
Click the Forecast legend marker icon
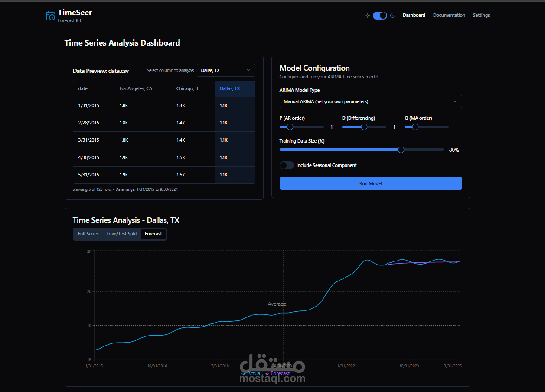(x=267, y=373)
